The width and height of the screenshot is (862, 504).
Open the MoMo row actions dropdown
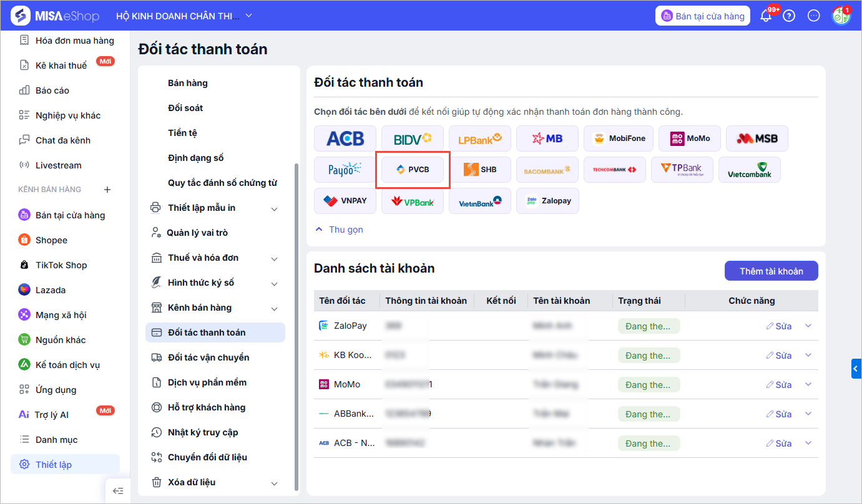(808, 384)
